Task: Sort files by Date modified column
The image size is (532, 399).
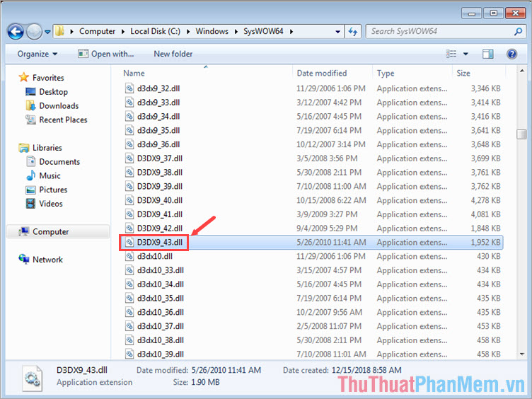Action: click(x=322, y=74)
